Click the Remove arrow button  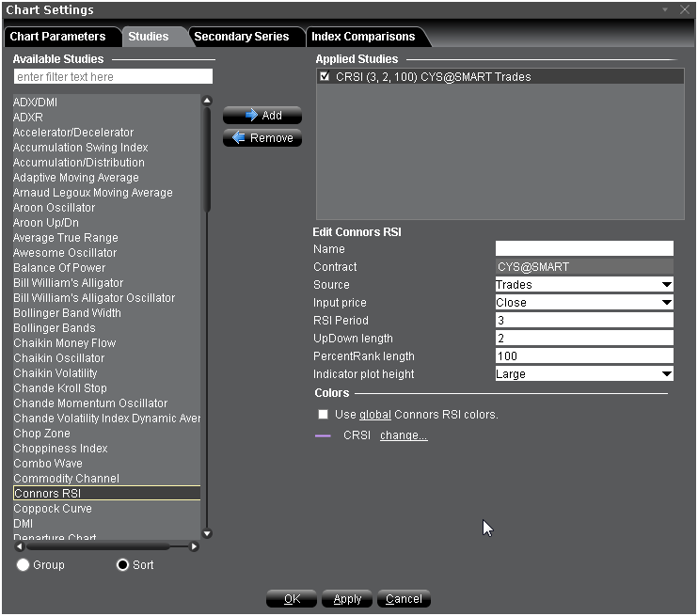pos(262,138)
